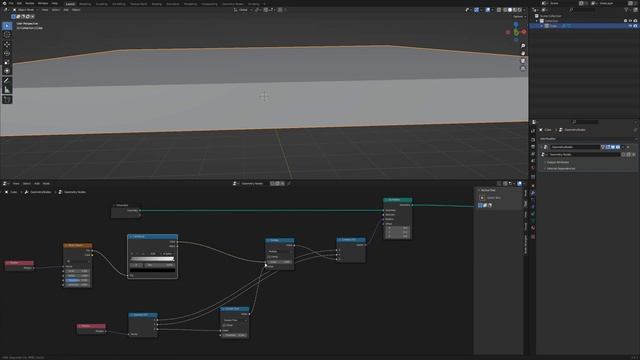The width and height of the screenshot is (640, 360).
Task: Click the Cube breadcrumb in node editor
Action: 13,192
